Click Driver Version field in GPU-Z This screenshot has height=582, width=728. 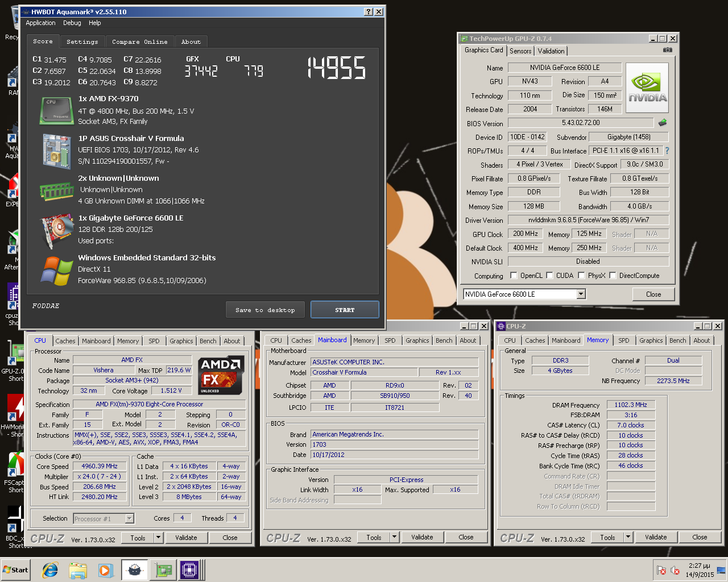point(588,220)
